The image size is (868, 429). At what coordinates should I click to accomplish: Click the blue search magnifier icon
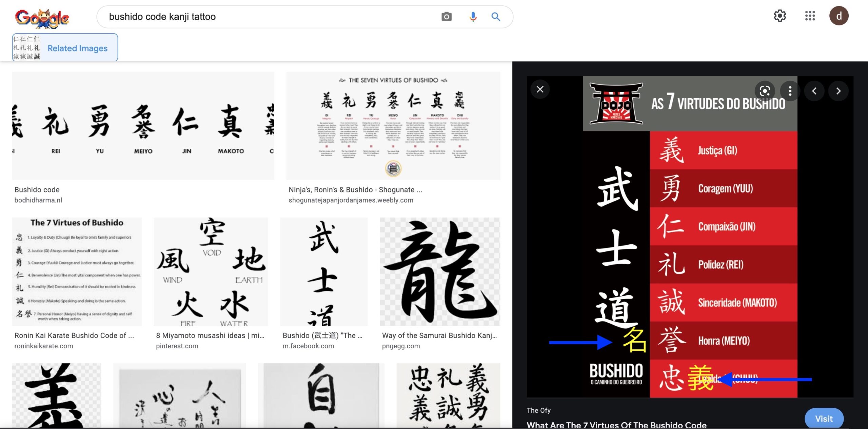[496, 17]
